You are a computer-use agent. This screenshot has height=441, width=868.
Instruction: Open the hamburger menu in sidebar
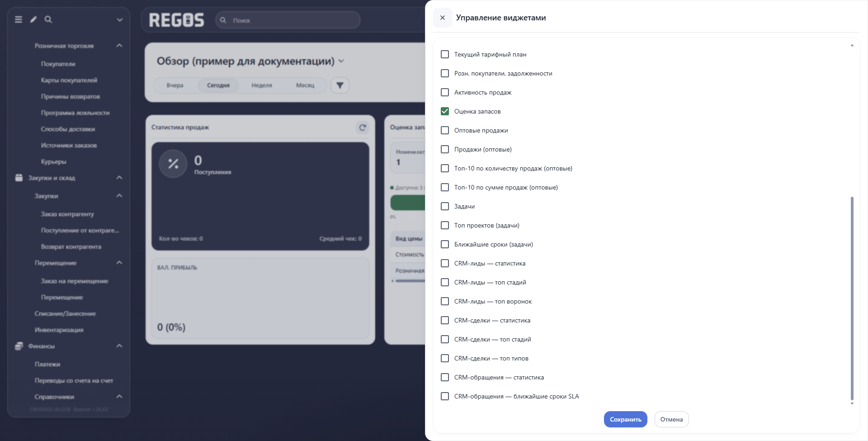(x=19, y=19)
